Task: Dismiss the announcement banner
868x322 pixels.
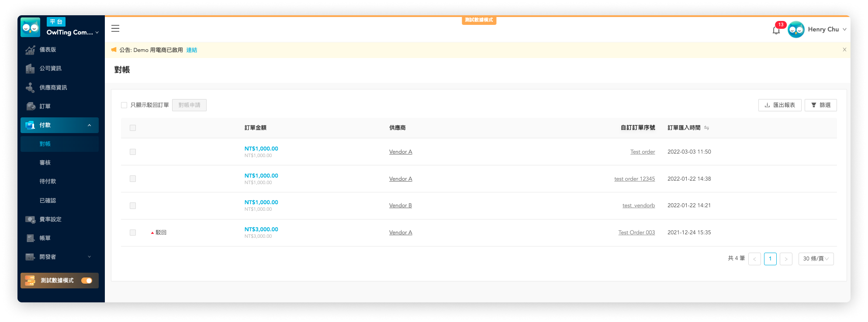Action: pyautogui.click(x=844, y=50)
